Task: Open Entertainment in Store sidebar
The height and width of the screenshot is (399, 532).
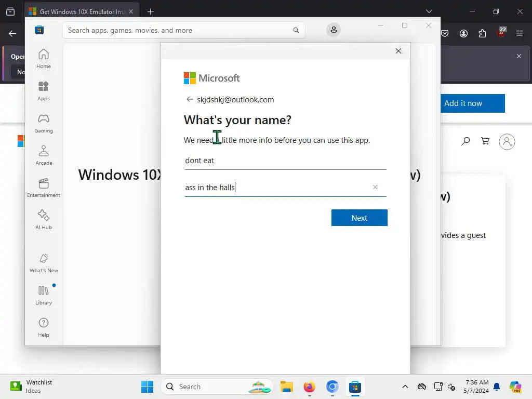Action: (44, 188)
